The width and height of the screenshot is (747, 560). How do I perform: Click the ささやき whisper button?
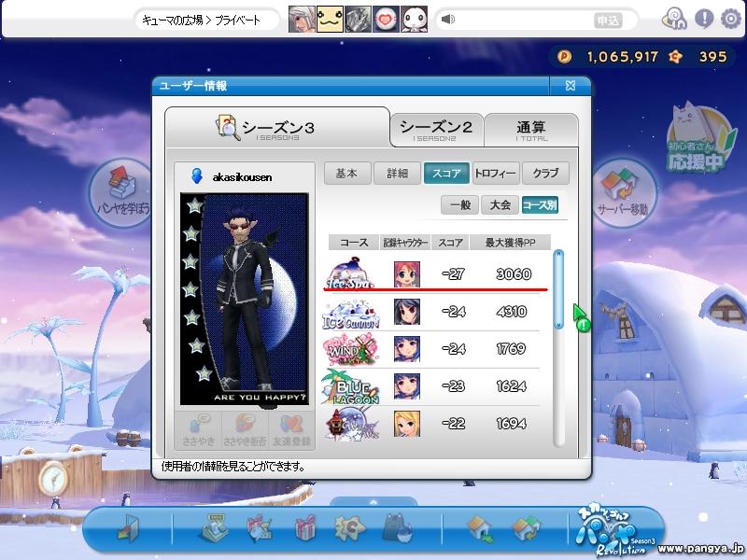(199, 430)
